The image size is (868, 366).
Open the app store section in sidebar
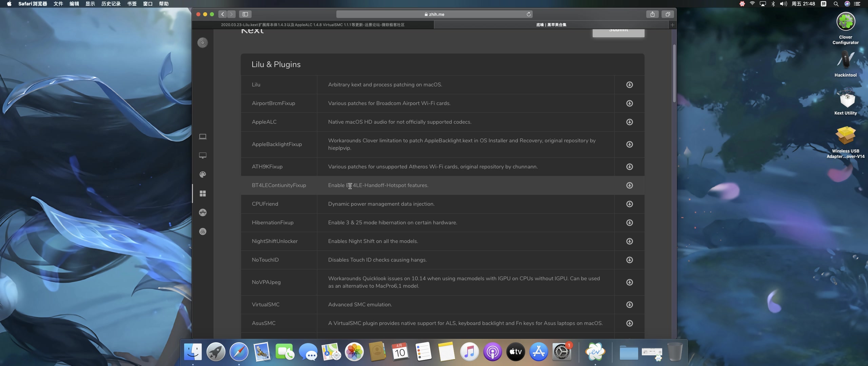tap(203, 212)
